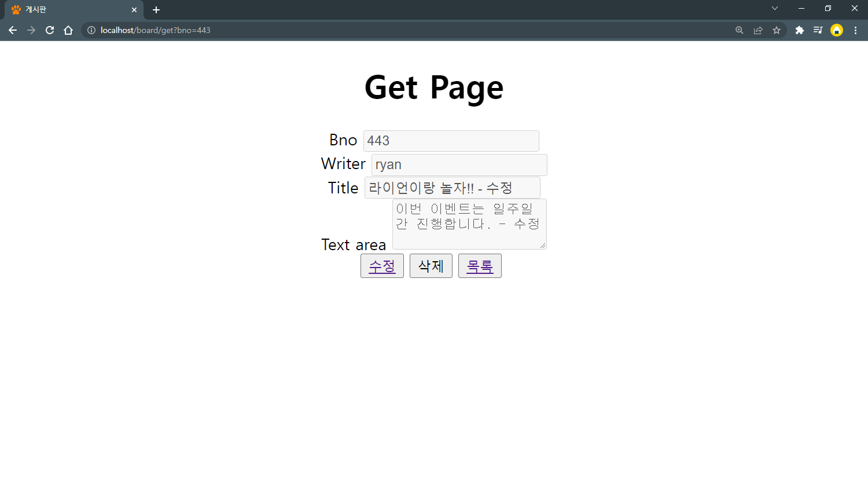Click the Text area label
This screenshot has width=868, height=498.
click(354, 245)
